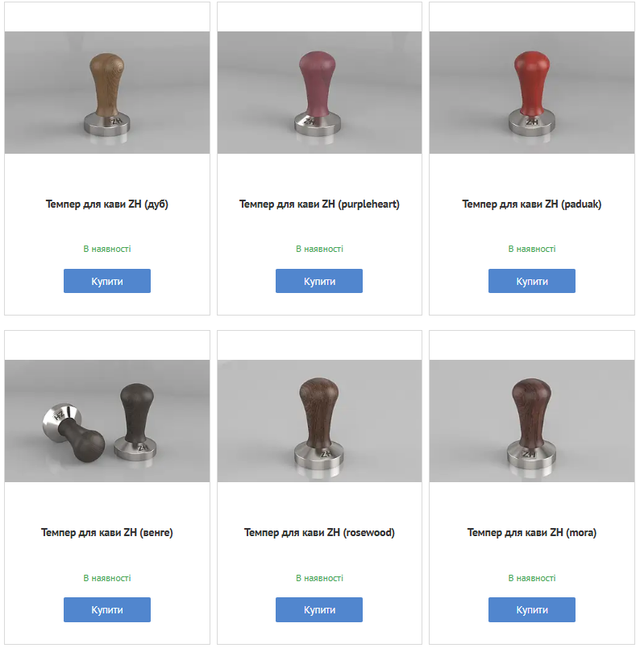The image size is (640, 648).
Task: Click 'В наявності' status under purpleheart tamper
Action: (x=319, y=249)
